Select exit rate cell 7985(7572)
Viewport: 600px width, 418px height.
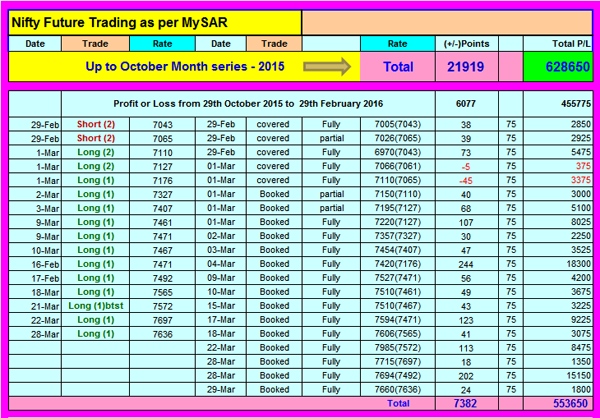[398, 348]
